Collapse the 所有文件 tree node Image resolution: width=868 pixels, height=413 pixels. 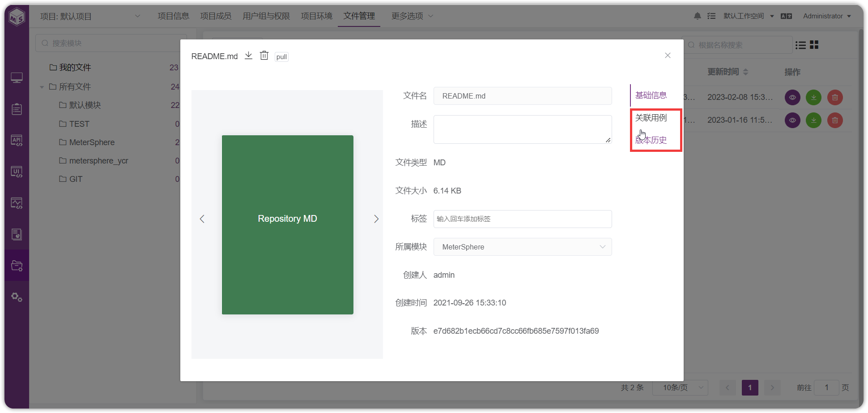point(42,87)
